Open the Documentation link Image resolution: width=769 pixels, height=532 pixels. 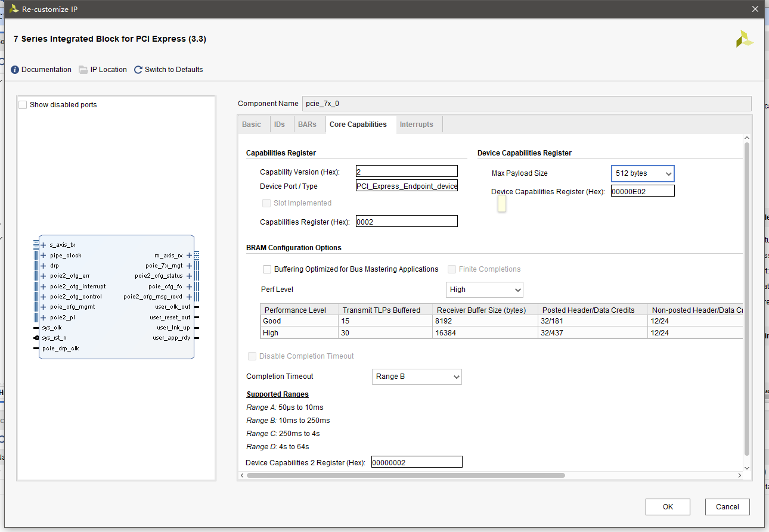click(x=46, y=70)
